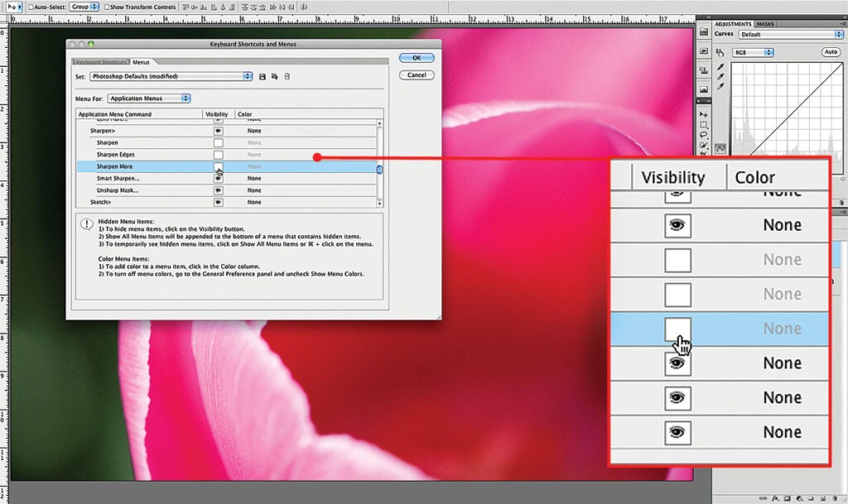
Task: Hide the Unsharp Mask... menu item
Action: [x=218, y=190]
